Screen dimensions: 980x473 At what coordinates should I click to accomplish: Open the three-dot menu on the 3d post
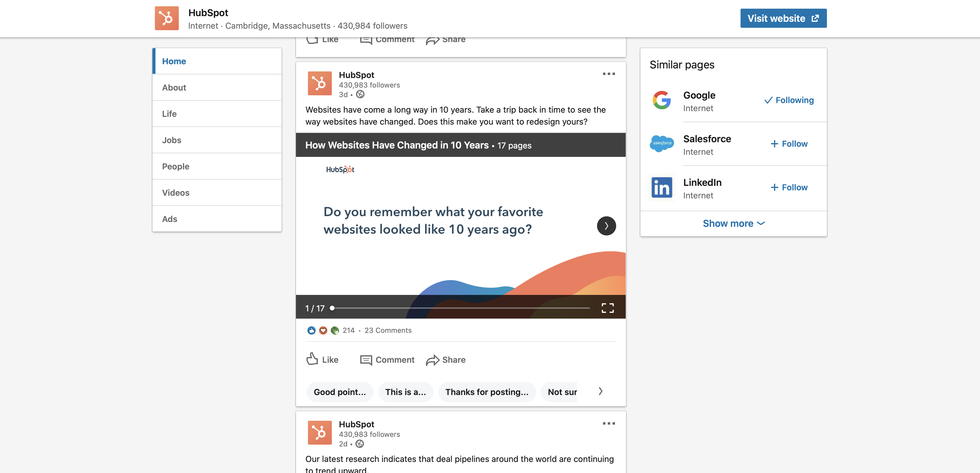[609, 74]
